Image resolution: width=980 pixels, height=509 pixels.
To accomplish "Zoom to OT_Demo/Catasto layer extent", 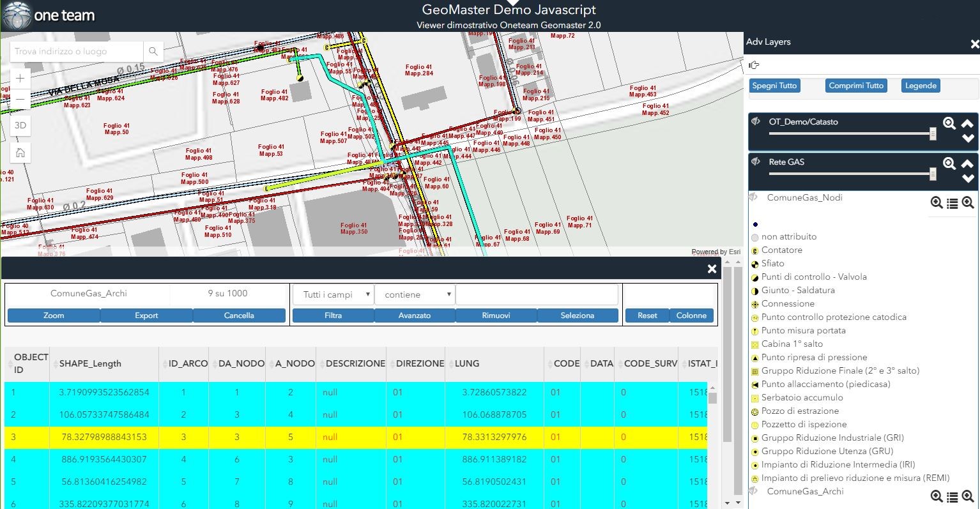I will (x=949, y=124).
